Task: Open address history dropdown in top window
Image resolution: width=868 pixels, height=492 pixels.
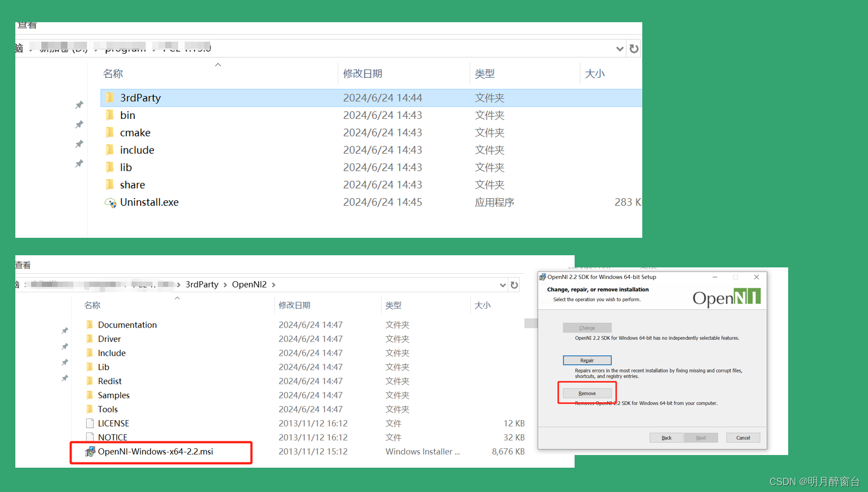Action: click(x=620, y=49)
